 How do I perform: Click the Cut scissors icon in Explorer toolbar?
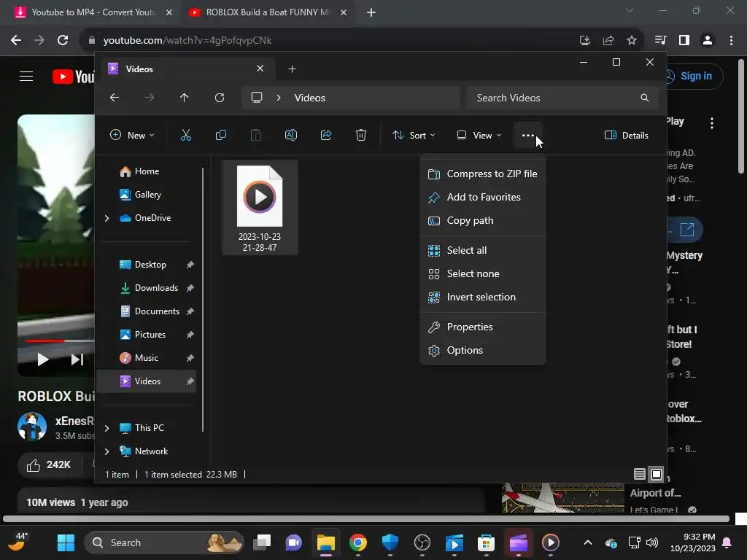coord(186,135)
